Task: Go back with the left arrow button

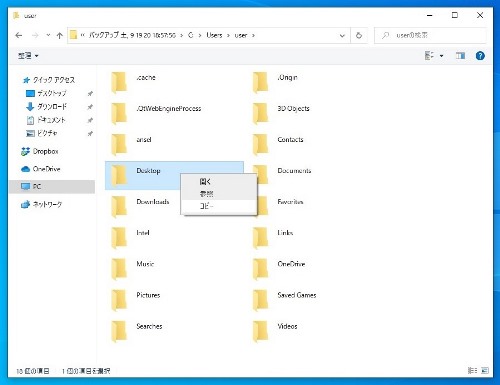Action: pyautogui.click(x=19, y=35)
